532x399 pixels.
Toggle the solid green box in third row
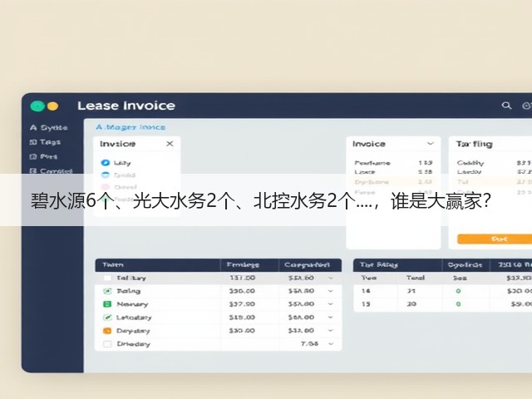107,304
